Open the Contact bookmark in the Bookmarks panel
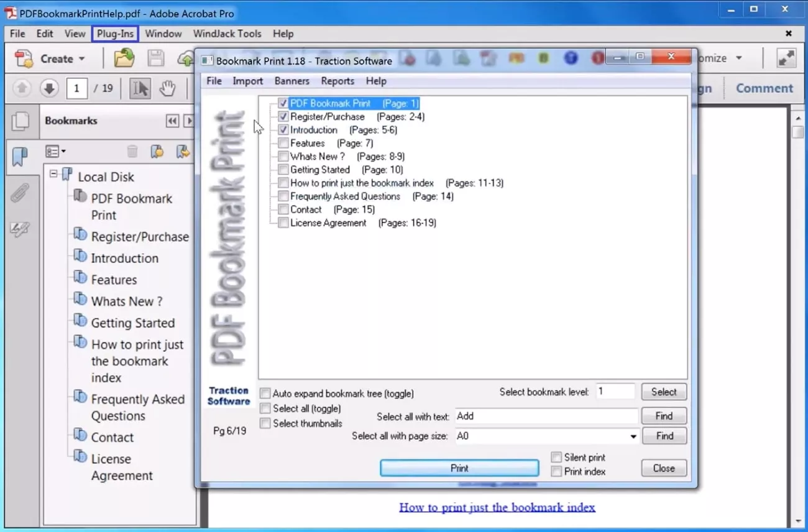Viewport: 808px width, 532px height. 112,438
